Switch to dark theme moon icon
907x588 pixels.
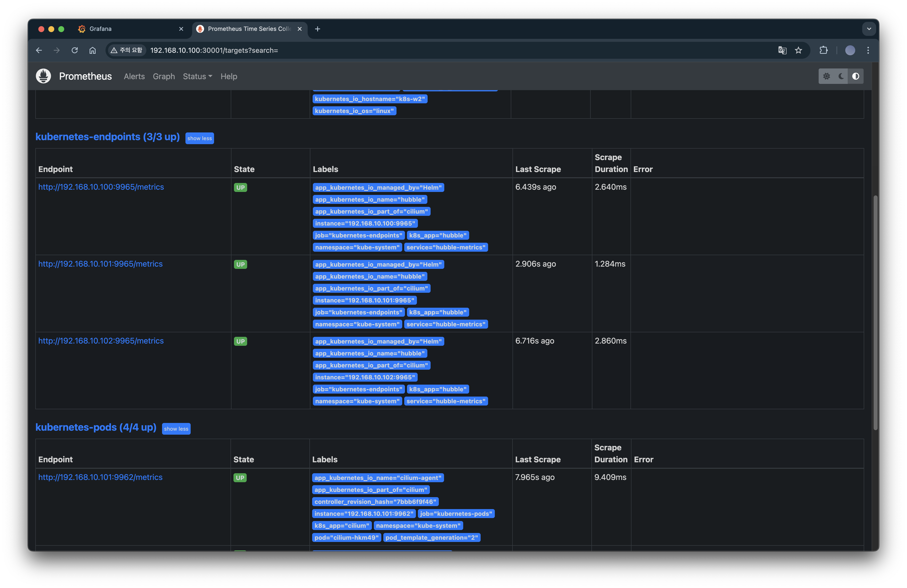(841, 76)
